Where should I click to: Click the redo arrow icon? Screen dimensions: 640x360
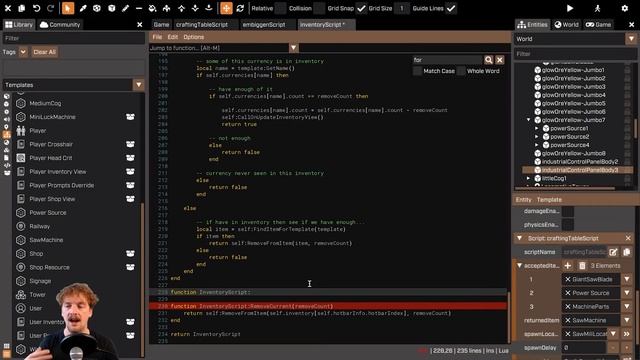(51, 8)
